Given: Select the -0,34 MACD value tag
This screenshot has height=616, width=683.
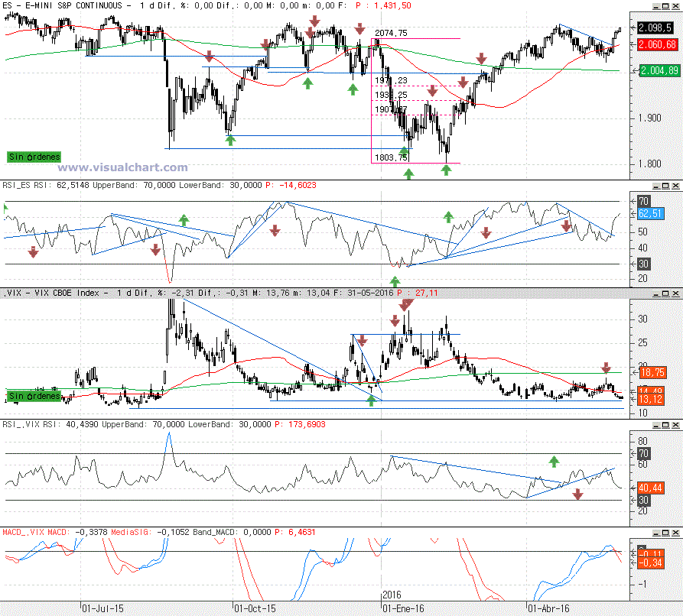Looking at the screenshot, I should (651, 563).
